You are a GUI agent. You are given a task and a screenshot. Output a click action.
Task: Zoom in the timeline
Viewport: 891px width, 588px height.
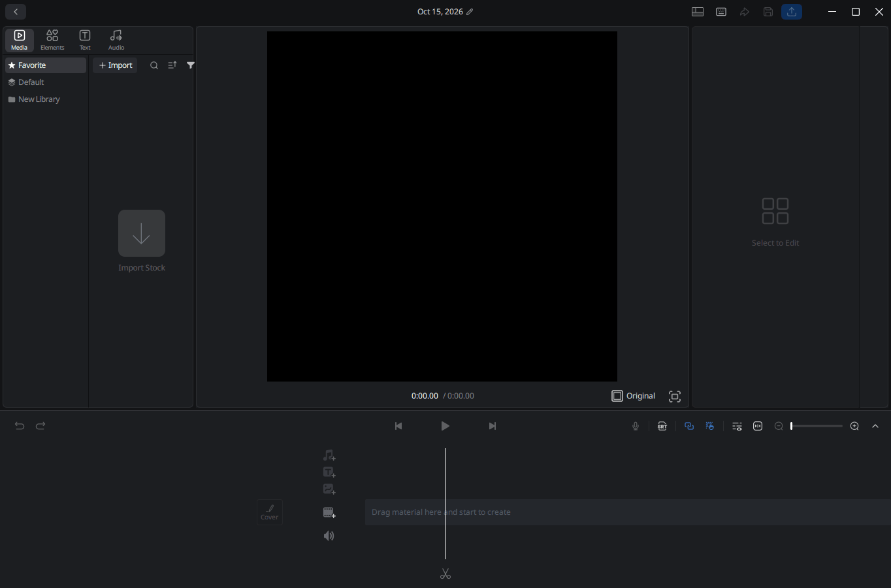coord(854,426)
